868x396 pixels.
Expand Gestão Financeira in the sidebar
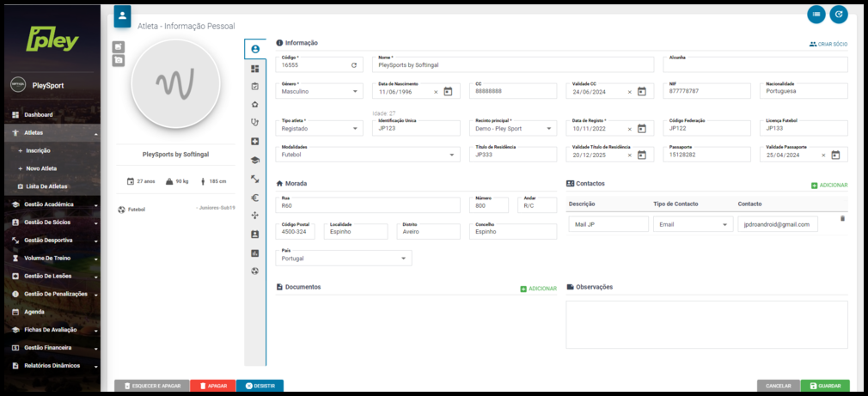52,348
